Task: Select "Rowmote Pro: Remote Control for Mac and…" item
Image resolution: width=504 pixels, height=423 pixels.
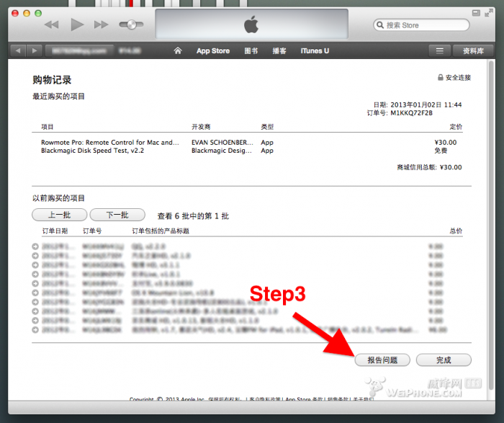Action: click(110, 142)
